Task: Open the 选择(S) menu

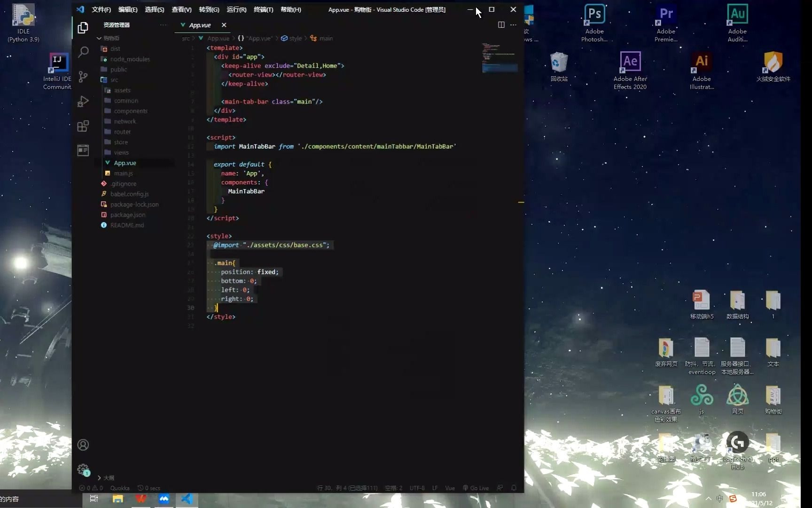Action: pos(155,9)
